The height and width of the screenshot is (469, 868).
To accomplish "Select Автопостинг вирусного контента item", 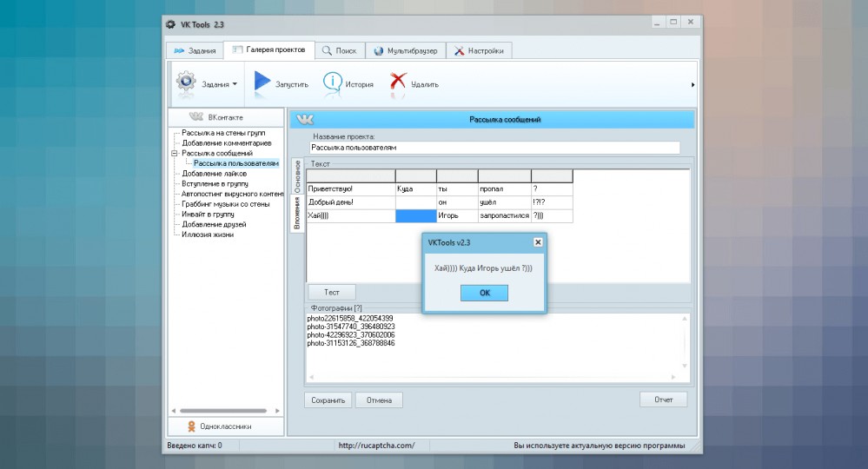I will click(233, 194).
